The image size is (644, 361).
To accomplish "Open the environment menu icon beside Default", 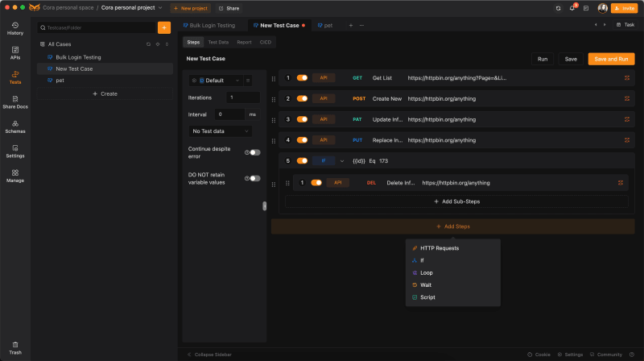I will [248, 81].
